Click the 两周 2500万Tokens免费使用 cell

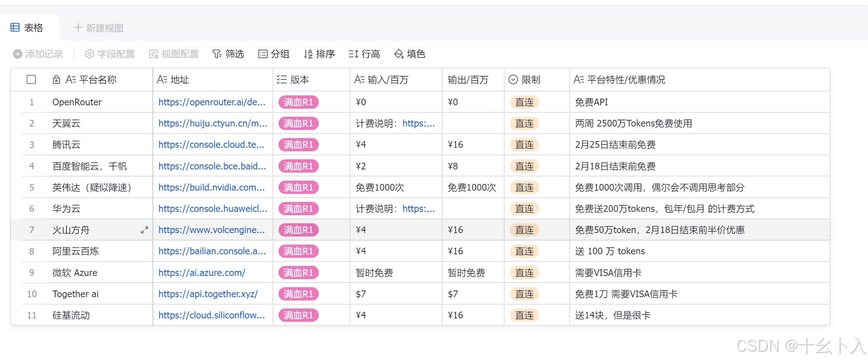(700, 124)
